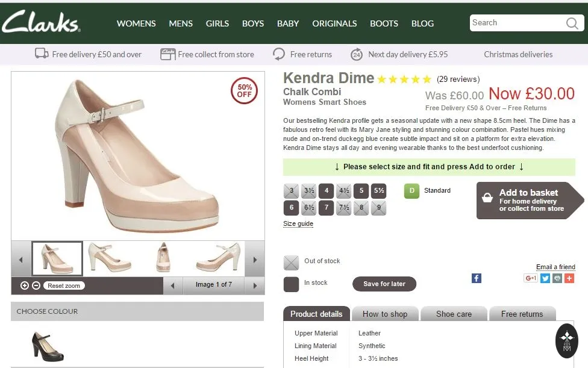Image resolution: width=588 pixels, height=368 pixels.
Task: Click Next day delivery £5.95
Action: [x=399, y=54]
